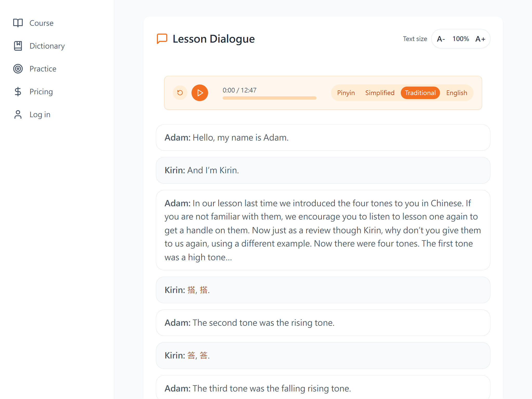
Task: Increase text size with A+ button
Action: pos(480,39)
